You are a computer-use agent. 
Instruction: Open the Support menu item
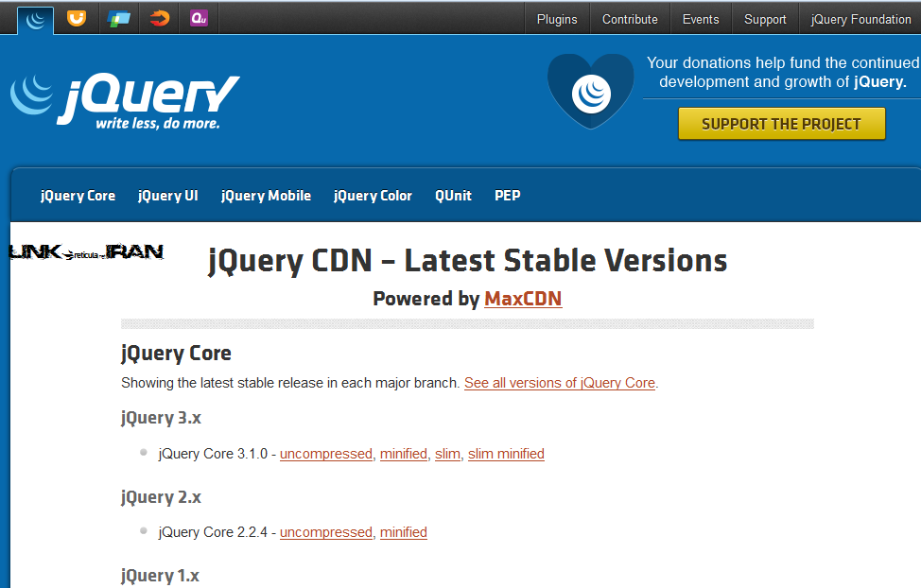tap(765, 20)
